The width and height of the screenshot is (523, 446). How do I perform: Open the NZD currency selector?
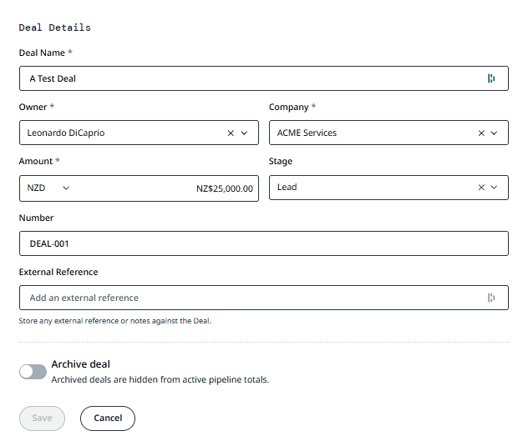48,188
